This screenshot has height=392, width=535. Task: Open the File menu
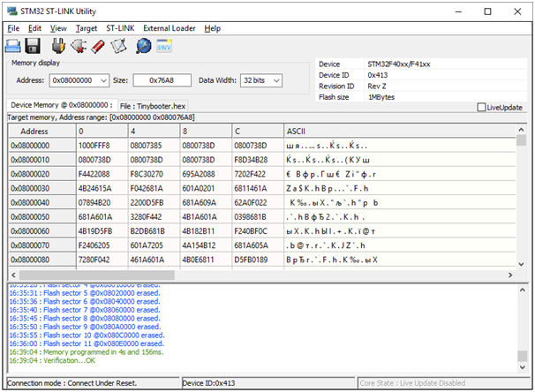(13, 28)
